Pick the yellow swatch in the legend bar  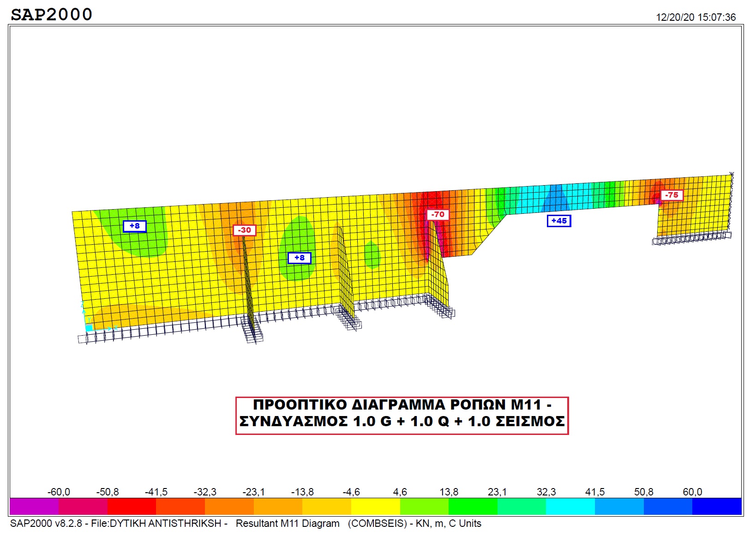pyautogui.click(x=375, y=506)
